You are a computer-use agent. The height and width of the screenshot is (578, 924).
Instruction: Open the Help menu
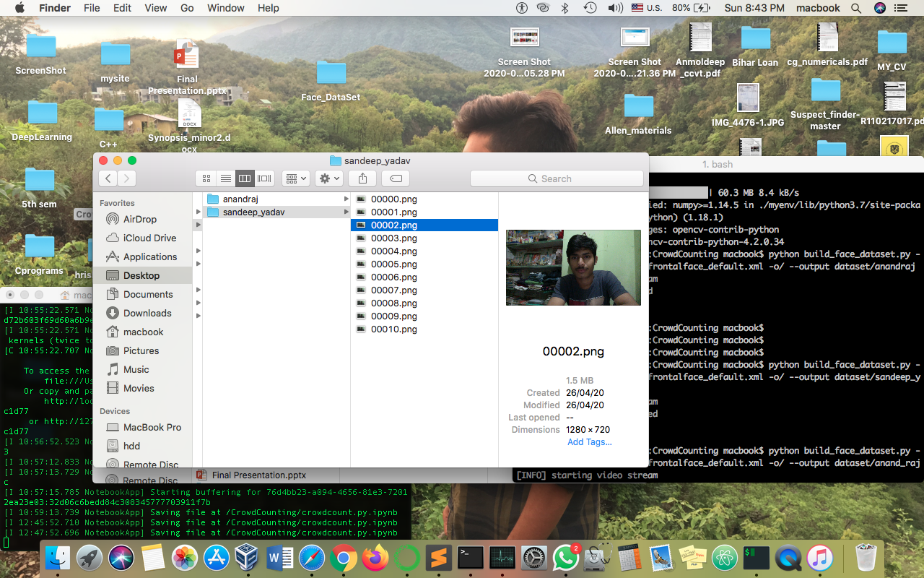269,8
